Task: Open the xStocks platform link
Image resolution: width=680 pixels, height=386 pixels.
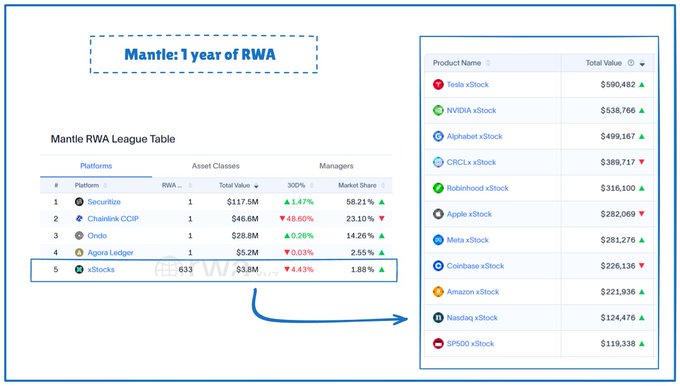Action: tap(101, 269)
